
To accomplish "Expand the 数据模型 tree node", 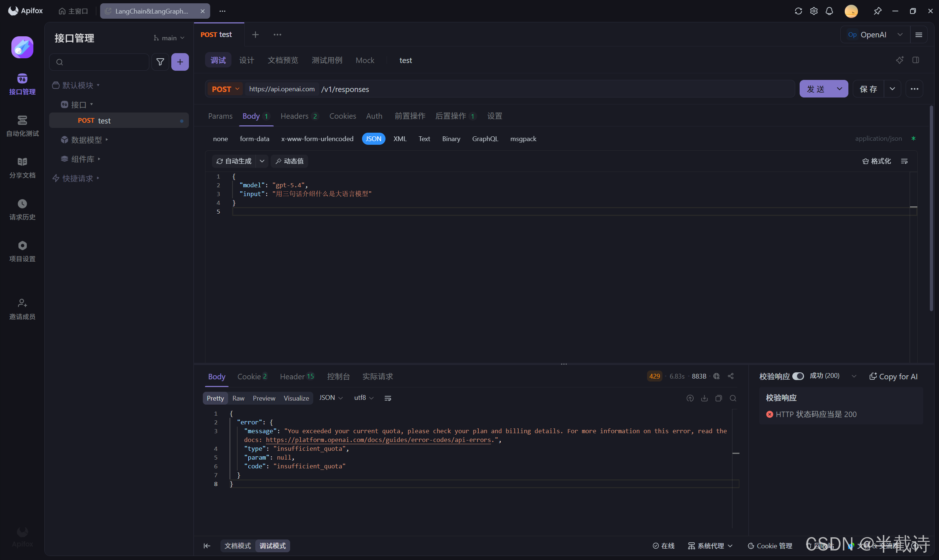I will pyautogui.click(x=86, y=140).
